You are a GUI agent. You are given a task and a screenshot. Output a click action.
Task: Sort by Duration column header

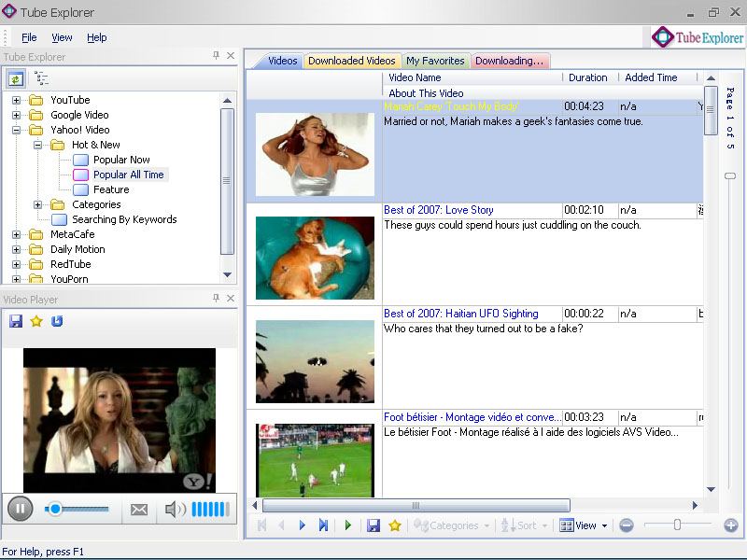tap(588, 77)
